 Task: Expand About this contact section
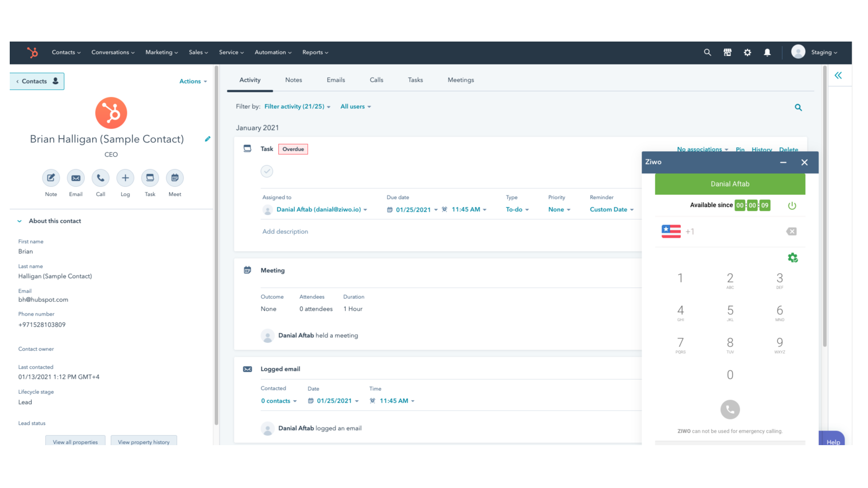19,221
